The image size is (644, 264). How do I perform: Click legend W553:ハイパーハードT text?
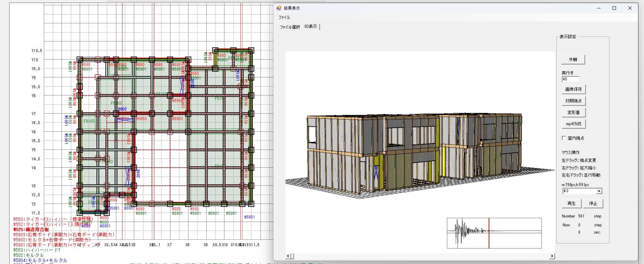coord(37,250)
